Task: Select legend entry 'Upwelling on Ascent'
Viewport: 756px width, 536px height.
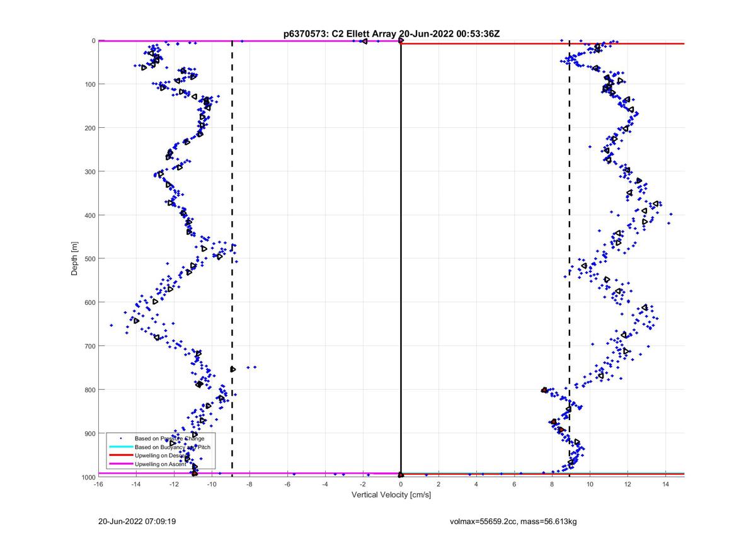Action: [x=161, y=464]
